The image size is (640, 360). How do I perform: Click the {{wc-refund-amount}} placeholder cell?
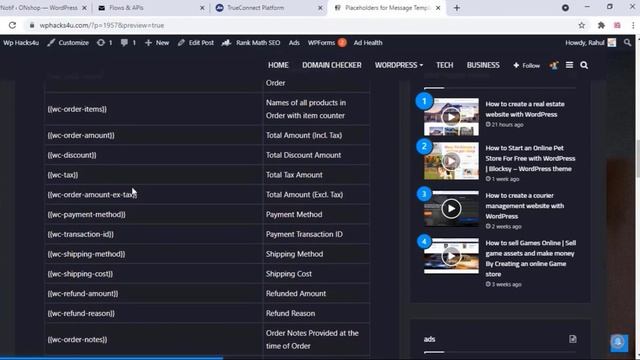tap(153, 293)
